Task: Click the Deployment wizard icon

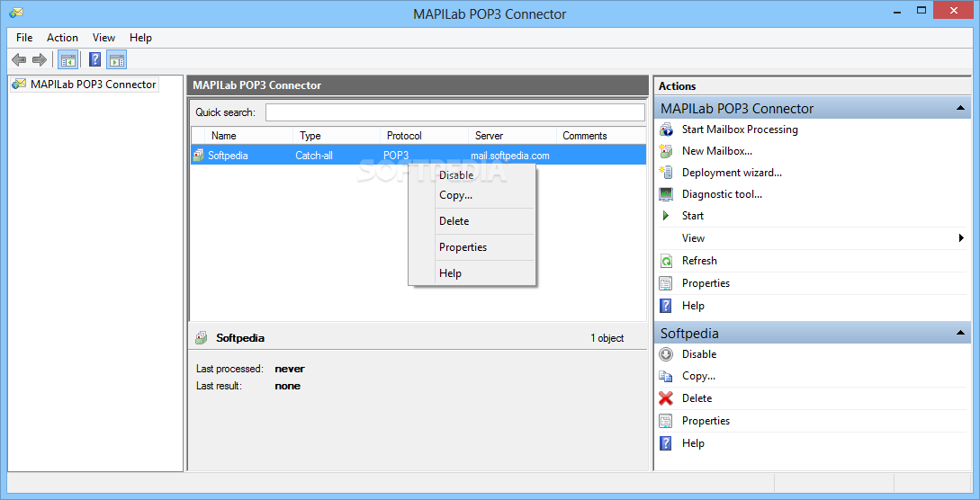Action: 666,173
